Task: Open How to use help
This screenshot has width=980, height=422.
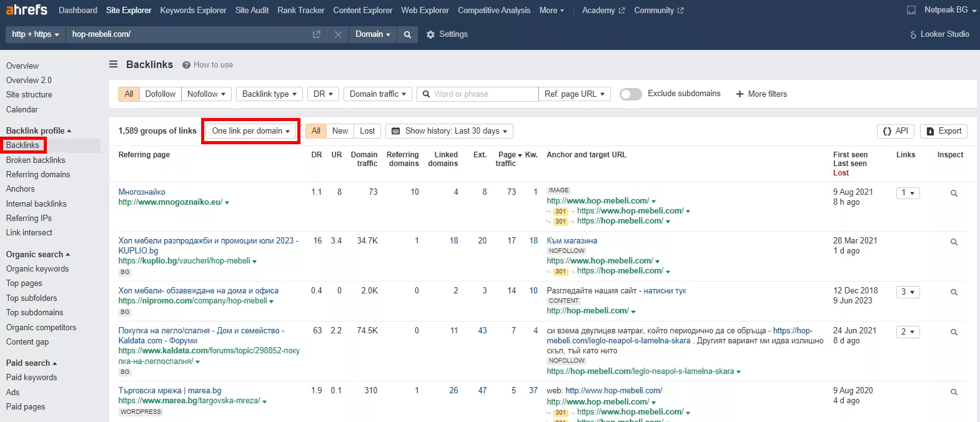Action: 208,65
